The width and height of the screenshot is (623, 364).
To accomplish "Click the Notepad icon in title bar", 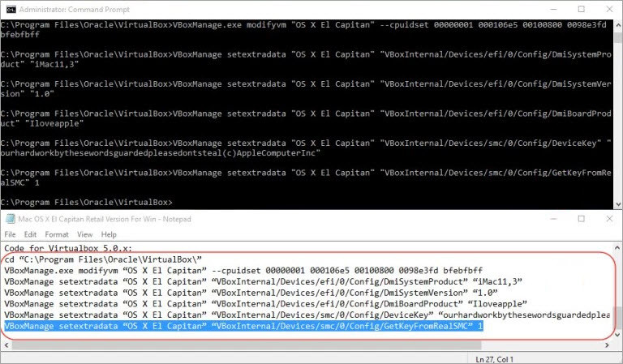I will click(11, 219).
